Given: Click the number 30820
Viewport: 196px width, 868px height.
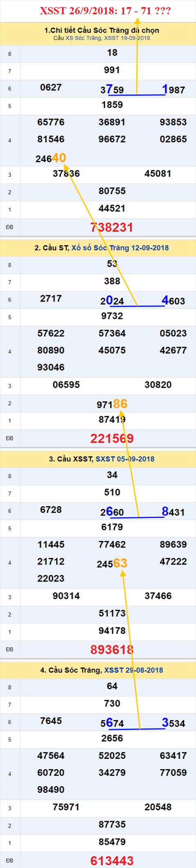Looking at the screenshot, I should (158, 385).
